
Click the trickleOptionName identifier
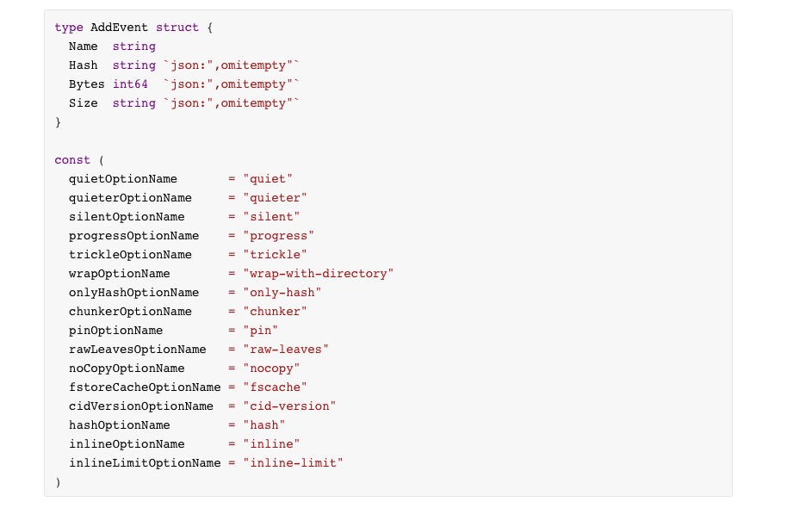pos(130,255)
